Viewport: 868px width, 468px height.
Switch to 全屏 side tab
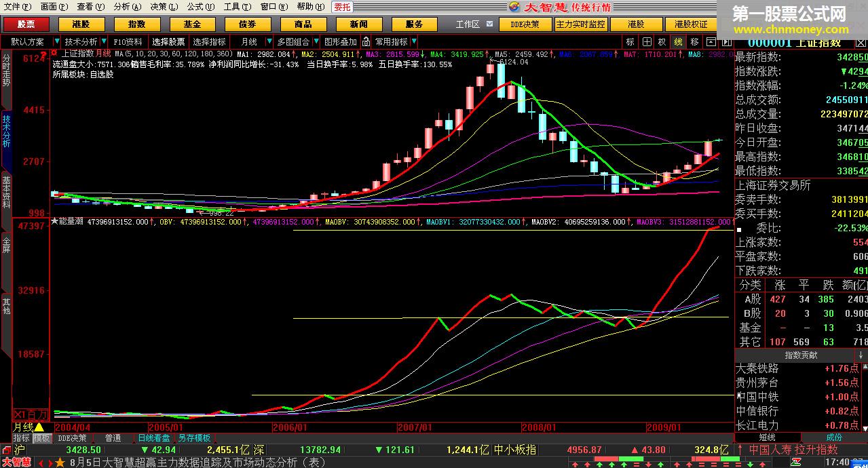coord(6,244)
